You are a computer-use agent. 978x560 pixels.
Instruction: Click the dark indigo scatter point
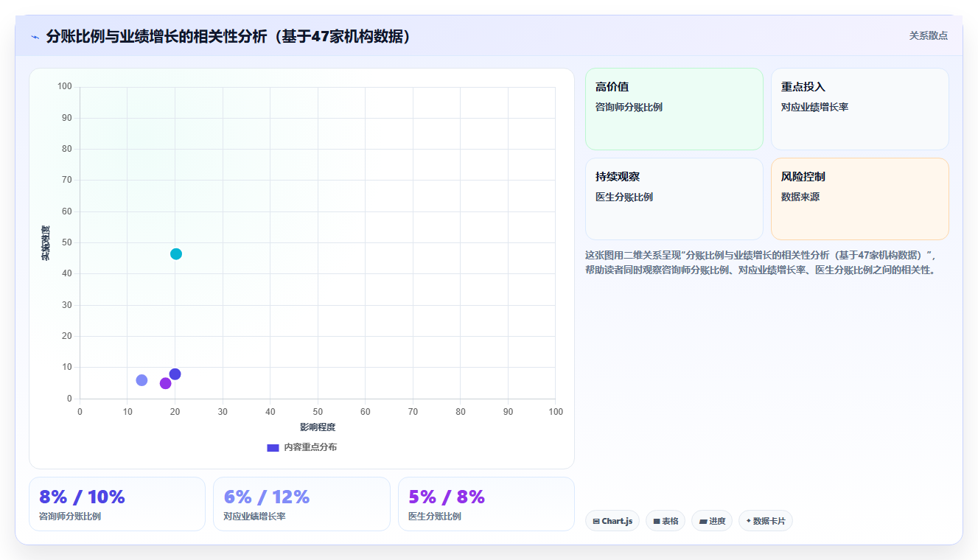tap(175, 374)
